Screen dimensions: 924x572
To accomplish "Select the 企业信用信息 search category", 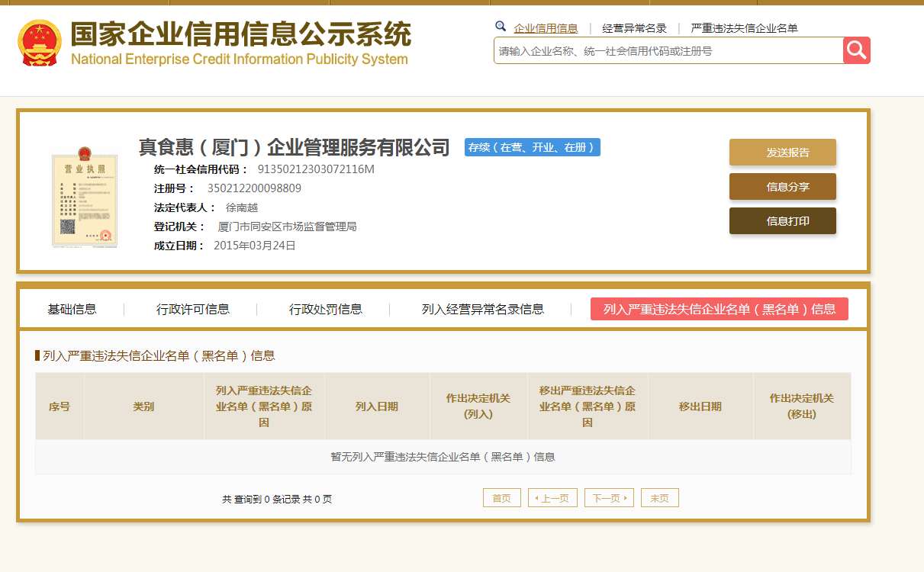I will 546,28.
